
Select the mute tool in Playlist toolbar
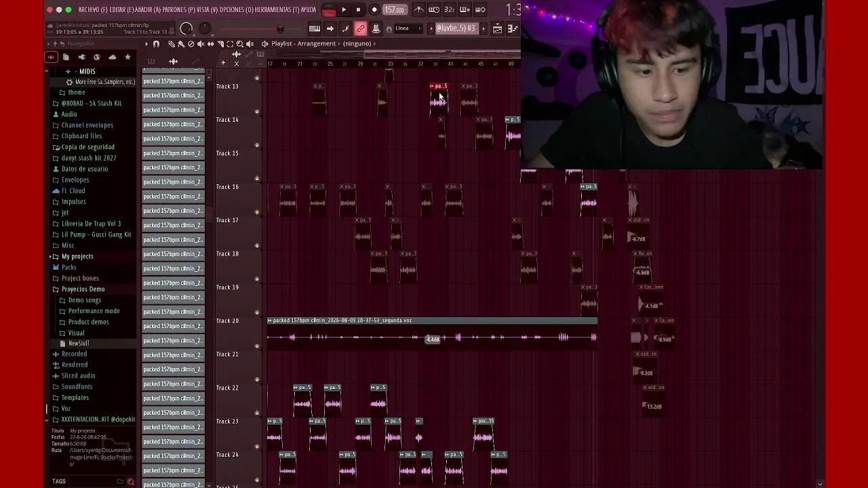point(201,44)
